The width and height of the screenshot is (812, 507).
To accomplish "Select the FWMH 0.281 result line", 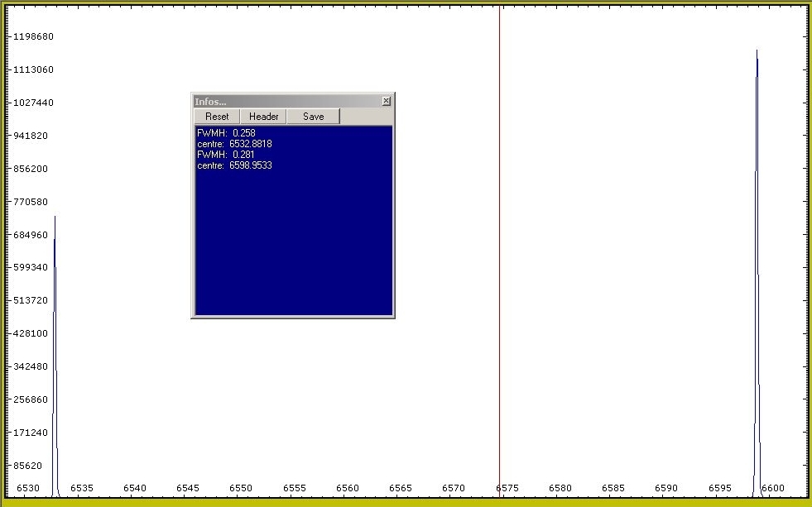I will pos(226,155).
